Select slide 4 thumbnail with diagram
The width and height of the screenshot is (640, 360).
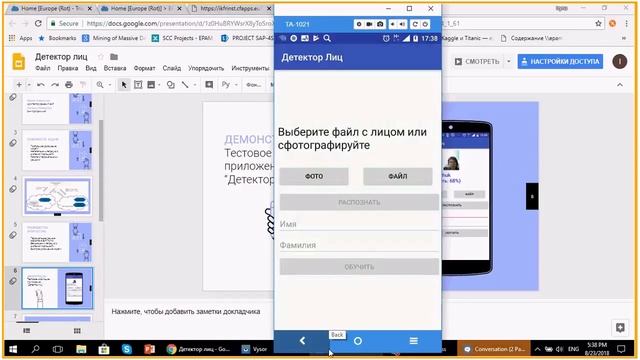pyautogui.click(x=57, y=196)
